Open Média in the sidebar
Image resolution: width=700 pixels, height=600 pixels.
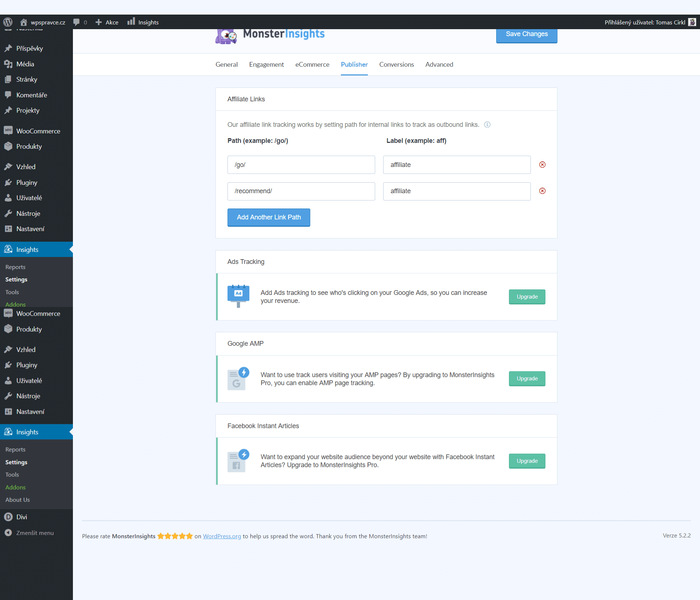pyautogui.click(x=36, y=64)
